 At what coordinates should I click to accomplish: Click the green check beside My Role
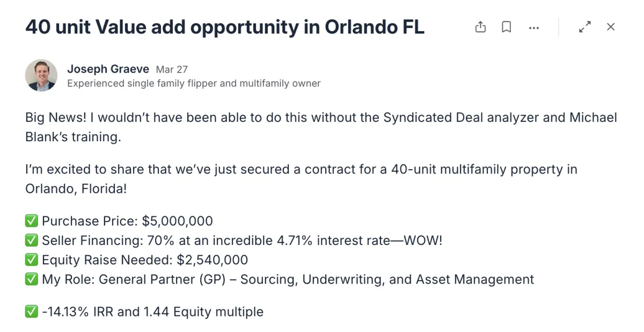(32, 279)
